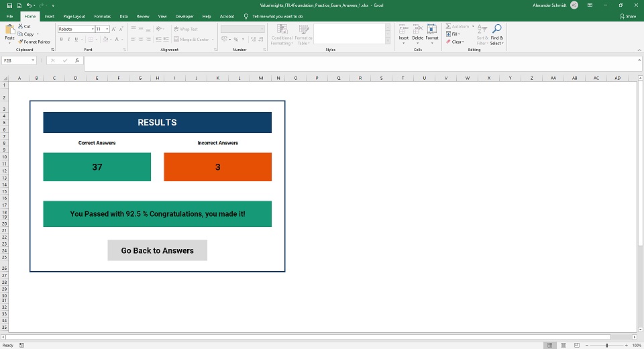Expand the Cell Styles gallery arrow
The image size is (644, 349).
point(388,41)
